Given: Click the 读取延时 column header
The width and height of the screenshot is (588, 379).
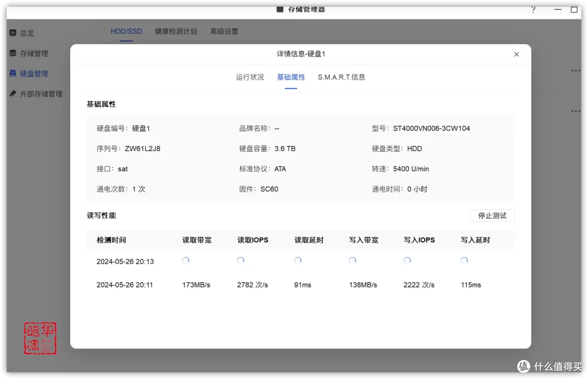Looking at the screenshot, I should pos(309,240).
